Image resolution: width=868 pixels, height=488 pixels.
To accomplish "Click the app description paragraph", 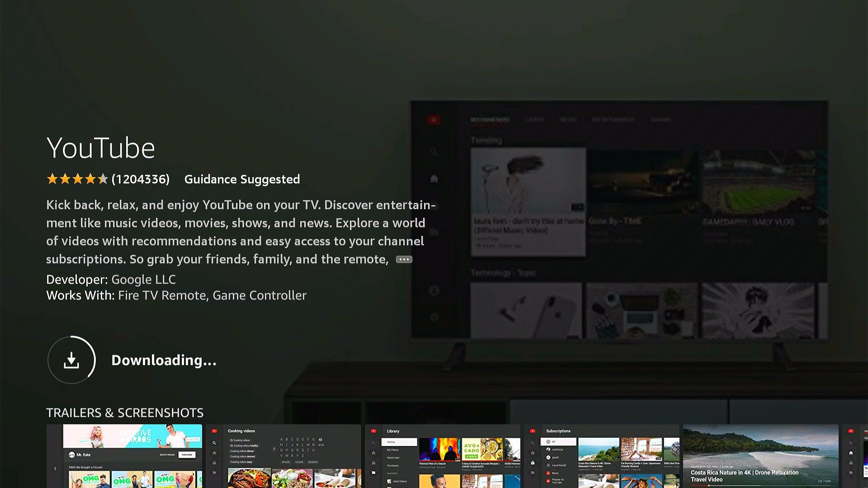I will [x=241, y=232].
